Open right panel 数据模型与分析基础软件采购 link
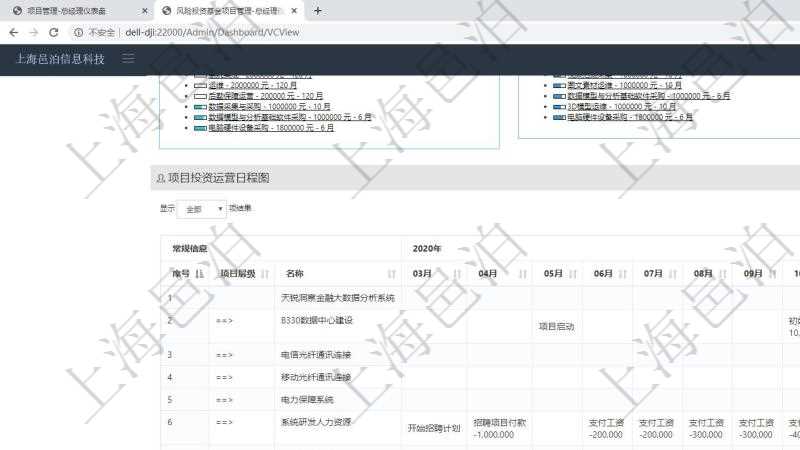Screen dimensions: 800x450 pyautogui.click(x=648, y=96)
